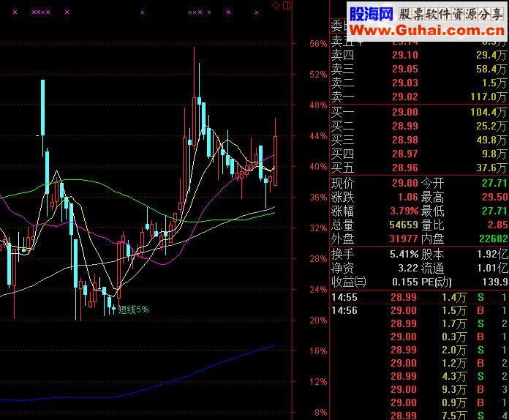Click the 48% label on the percent axis

[318, 105]
